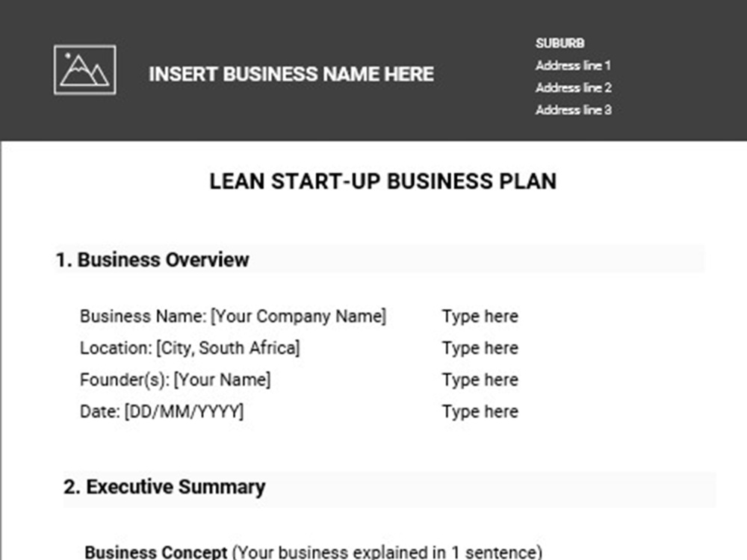The width and height of the screenshot is (747, 560).
Task: Click Address line 1 in header
Action: coord(573,66)
